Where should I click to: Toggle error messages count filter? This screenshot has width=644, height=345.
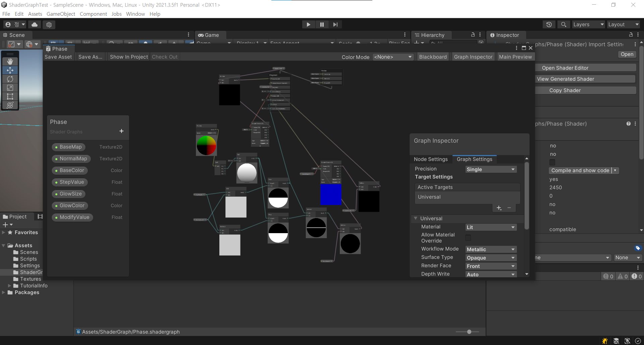[637, 276]
